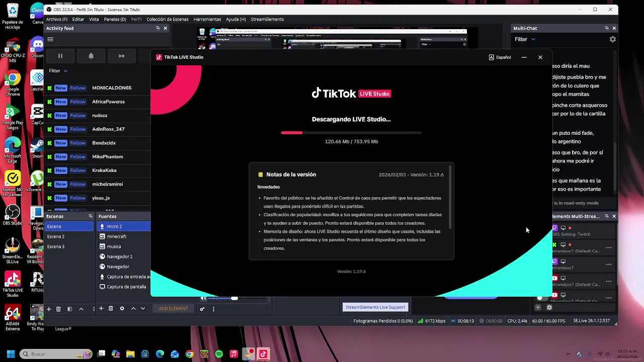Screen dimensions: 644x362
Task: Click StreamElements Live Support
Action: pos(375,307)
